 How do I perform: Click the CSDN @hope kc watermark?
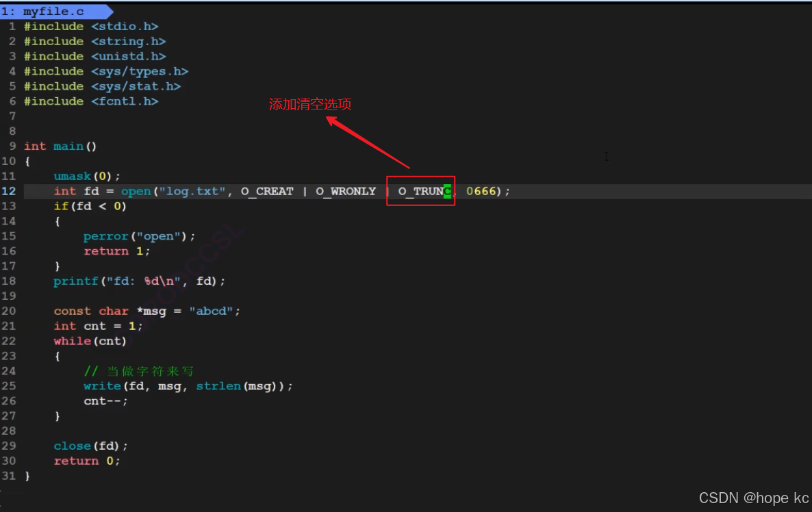pos(754,498)
